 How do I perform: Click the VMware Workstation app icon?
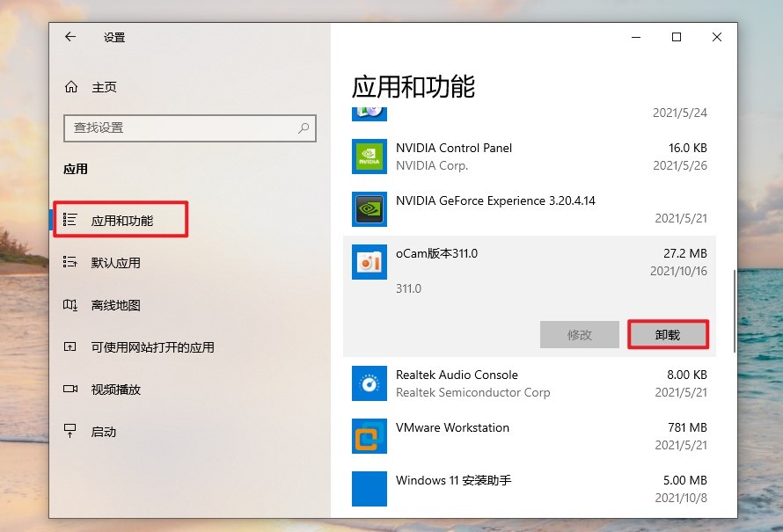(369, 436)
